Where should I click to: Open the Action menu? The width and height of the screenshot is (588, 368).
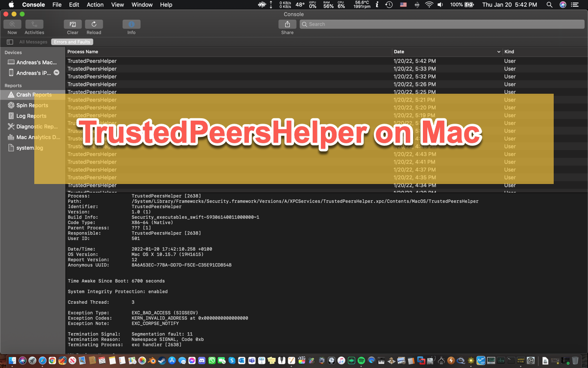pos(95,4)
